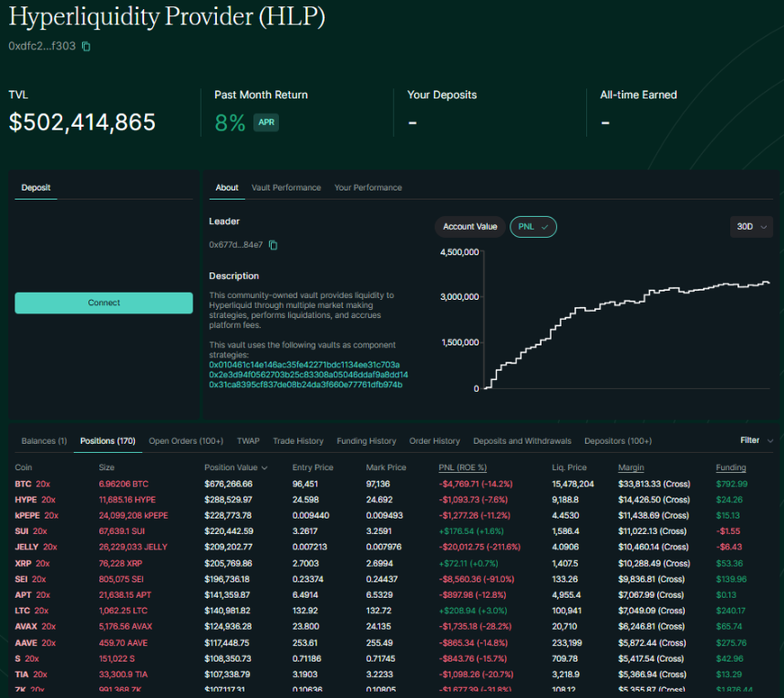The width and height of the screenshot is (784, 698).
Task: Open the HYPE 20x position
Action: tap(35, 500)
